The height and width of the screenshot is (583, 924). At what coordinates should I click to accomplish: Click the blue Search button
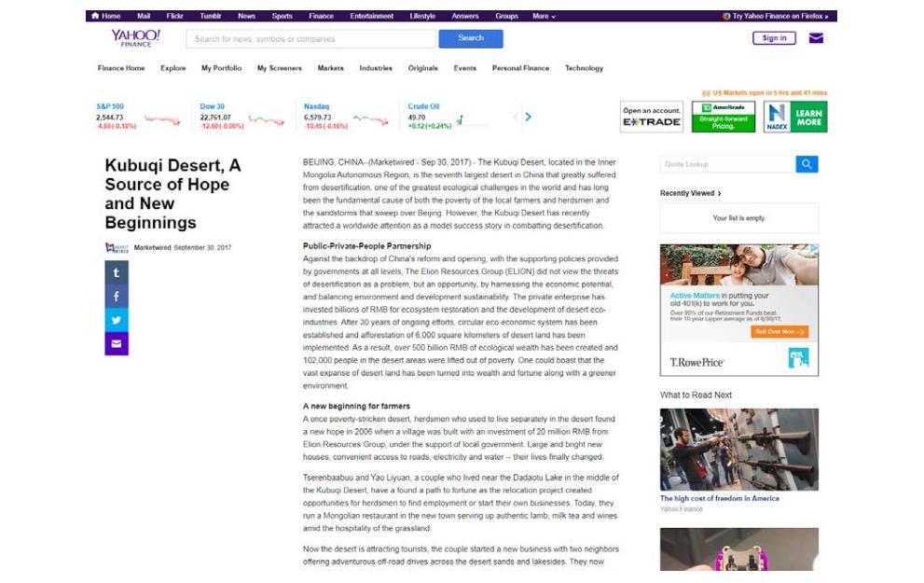pyautogui.click(x=471, y=38)
